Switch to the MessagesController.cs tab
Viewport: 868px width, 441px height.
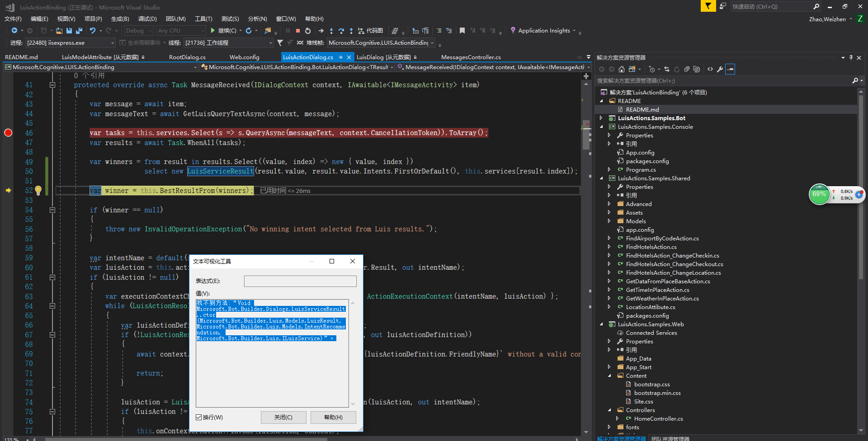pos(471,57)
